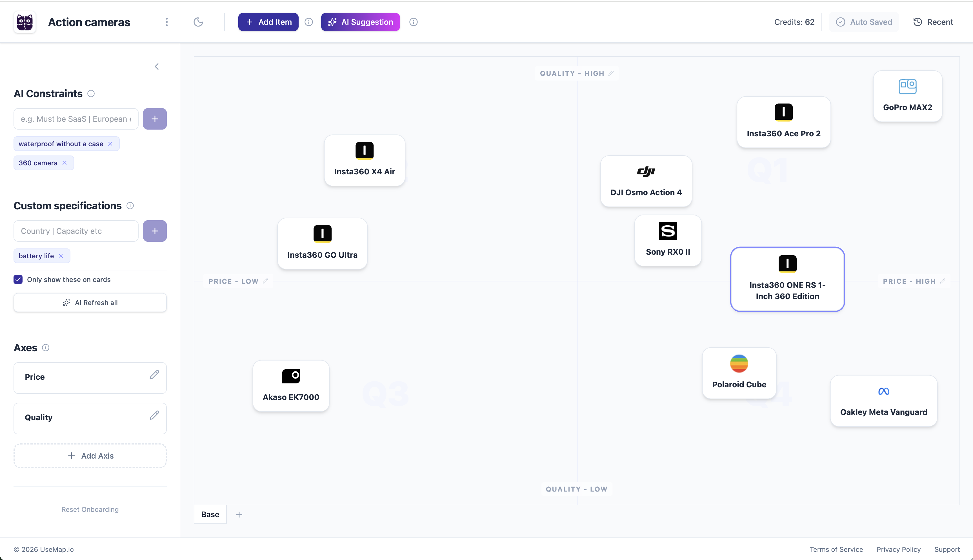Click AI Refresh all
Image resolution: width=973 pixels, height=560 pixels.
point(90,302)
